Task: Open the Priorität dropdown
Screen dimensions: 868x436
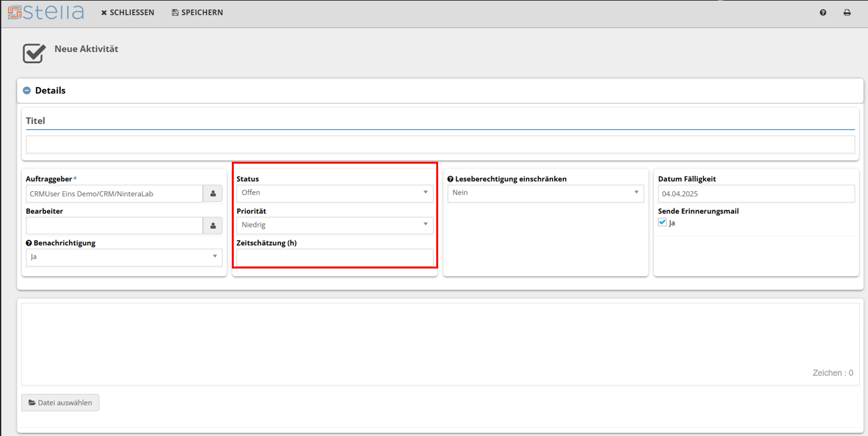Action: tap(335, 225)
